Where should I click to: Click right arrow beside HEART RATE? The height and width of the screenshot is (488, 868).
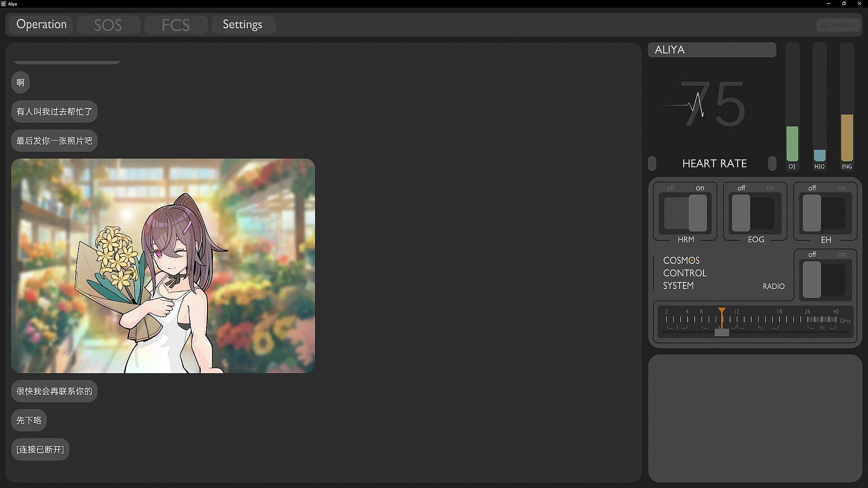point(772,163)
